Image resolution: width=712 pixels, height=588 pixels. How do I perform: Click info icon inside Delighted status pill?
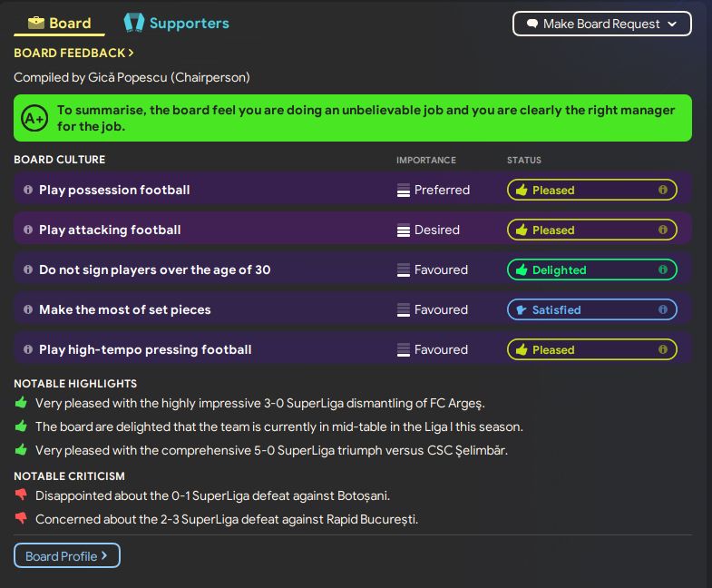tap(663, 269)
